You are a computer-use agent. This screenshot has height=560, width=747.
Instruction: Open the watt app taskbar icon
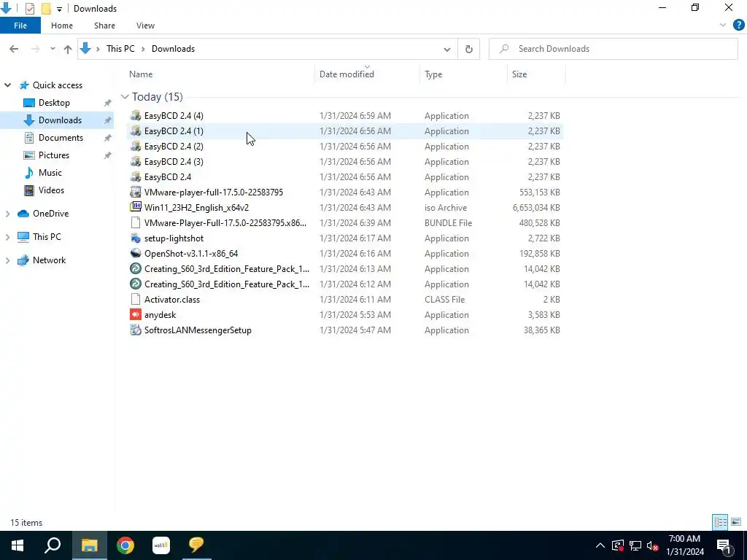tap(161, 545)
